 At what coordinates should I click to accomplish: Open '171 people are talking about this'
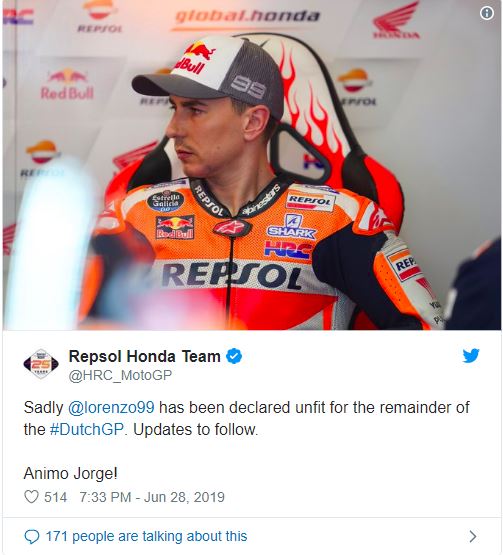coord(146,537)
